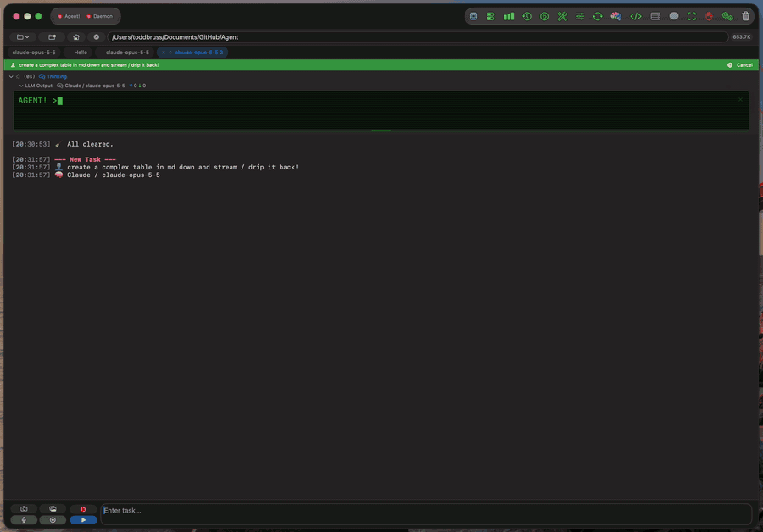
Task: Open the green dual-toggle switches icon
Action: click(491, 17)
